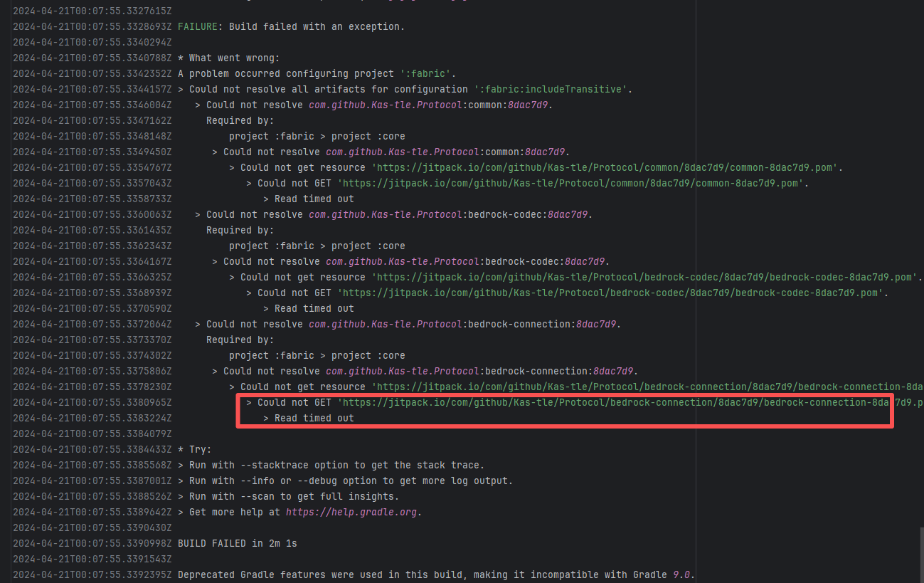
Task: Select the 'Deprecated Gradle features were used' line
Action: (x=435, y=575)
